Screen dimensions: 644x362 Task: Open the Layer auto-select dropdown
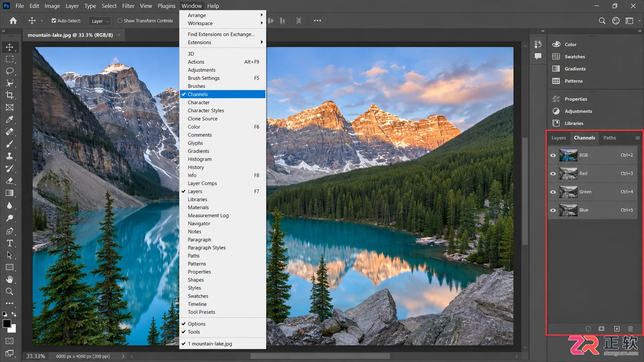pos(100,21)
